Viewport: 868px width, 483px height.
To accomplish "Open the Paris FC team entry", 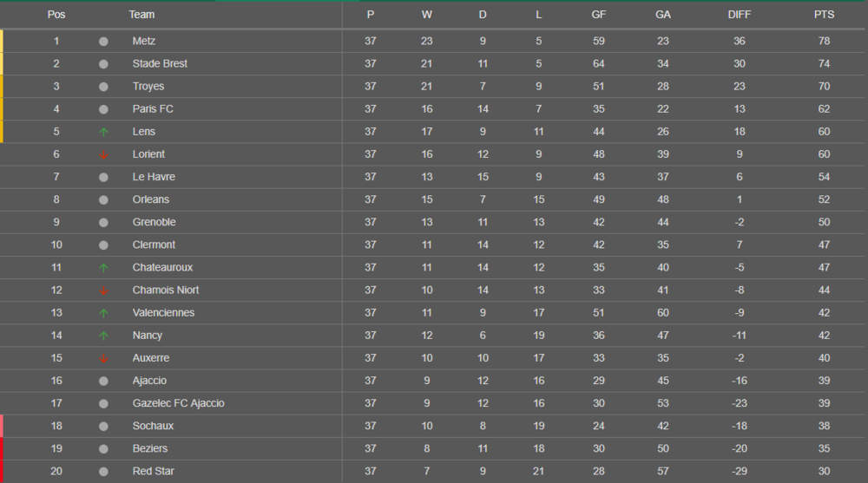I will tap(153, 109).
